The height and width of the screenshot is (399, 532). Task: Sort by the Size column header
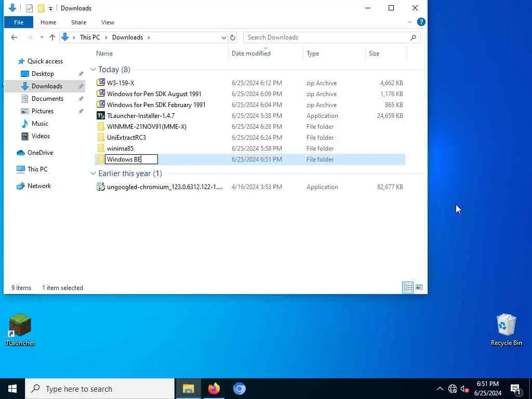(374, 54)
